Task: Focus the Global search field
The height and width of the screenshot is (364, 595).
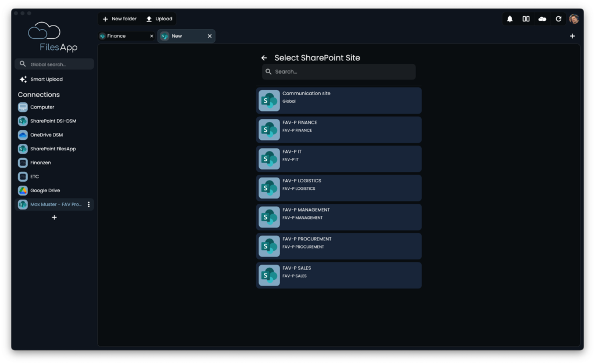Action: tap(54, 64)
